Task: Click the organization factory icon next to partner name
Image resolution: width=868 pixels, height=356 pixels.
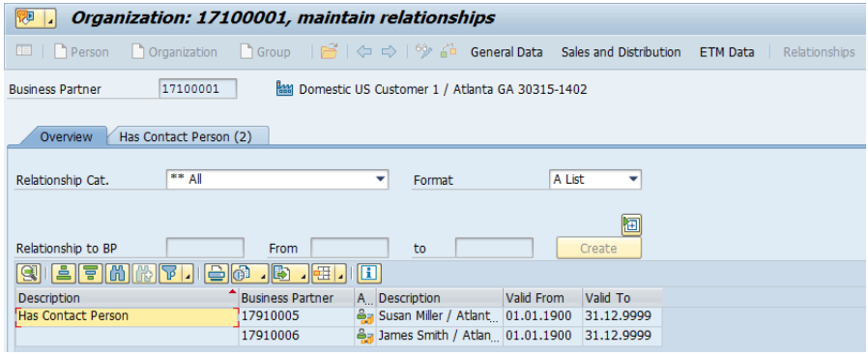Action: [x=284, y=89]
